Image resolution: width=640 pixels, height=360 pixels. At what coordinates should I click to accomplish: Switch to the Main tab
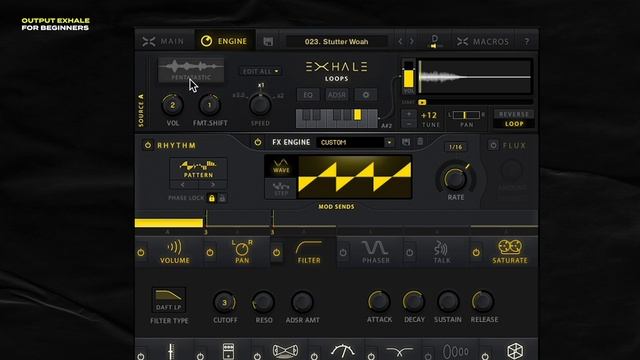(164, 41)
